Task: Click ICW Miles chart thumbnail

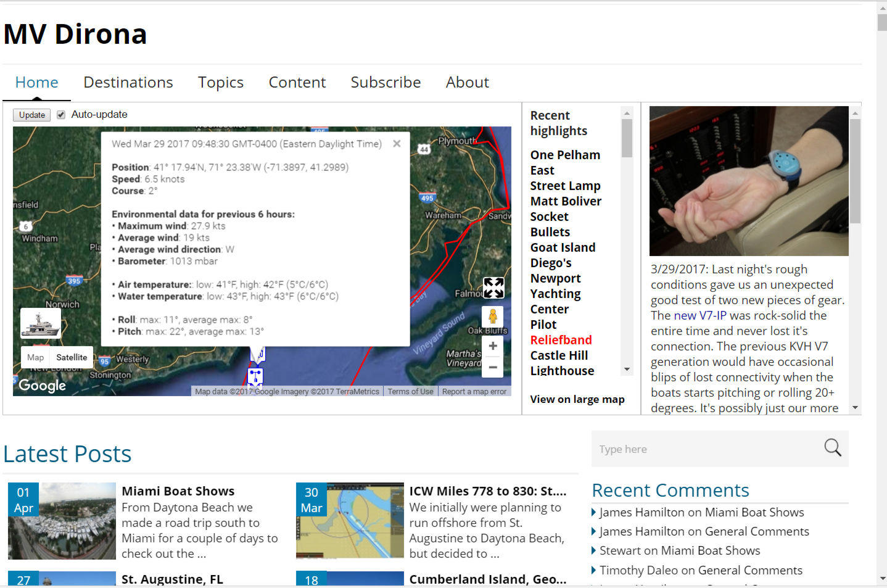Action: (x=350, y=521)
